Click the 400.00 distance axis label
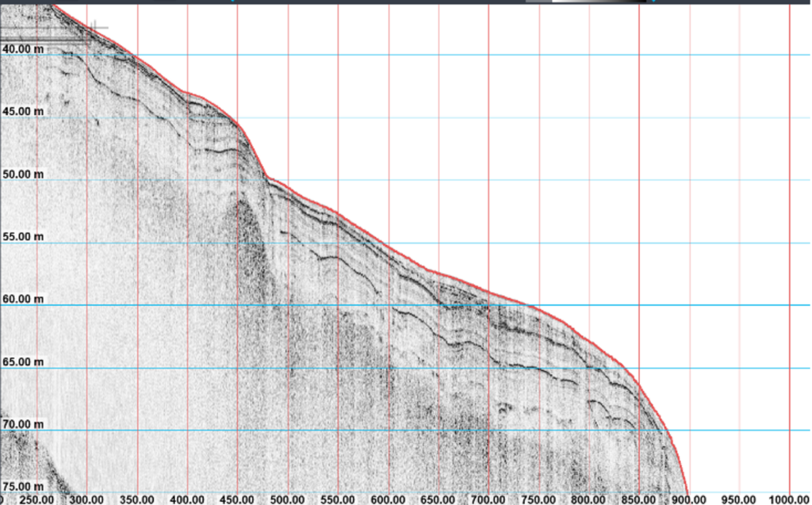812x505 pixels. [x=187, y=500]
